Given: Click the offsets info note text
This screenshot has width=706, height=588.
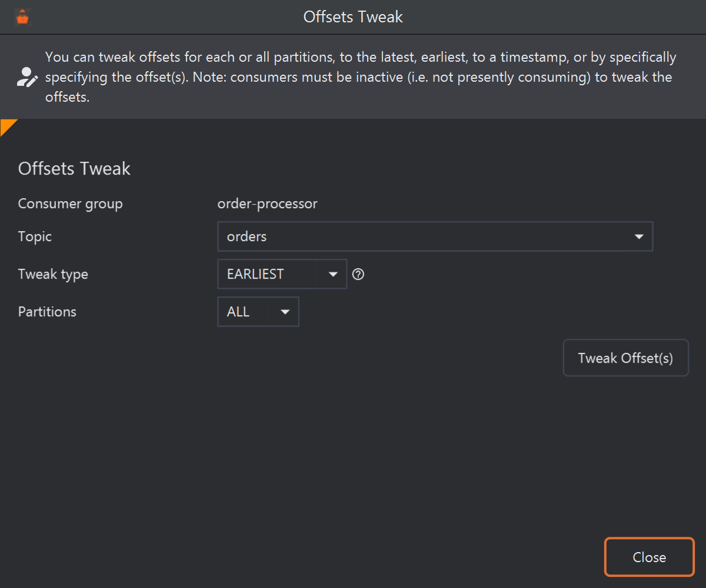Looking at the screenshot, I should tap(361, 77).
